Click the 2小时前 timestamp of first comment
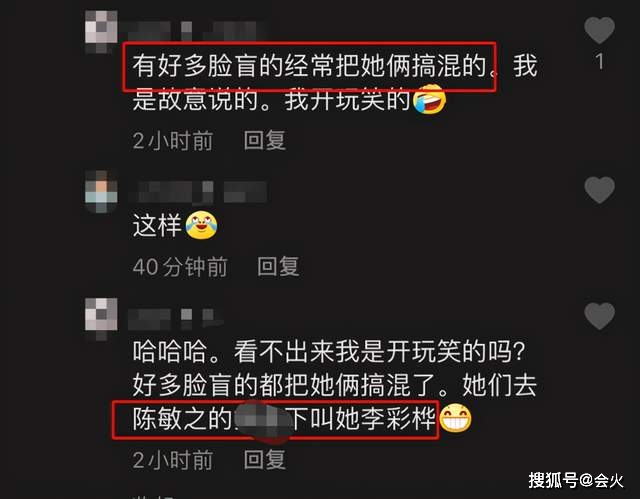The width and height of the screenshot is (640, 499). pyautogui.click(x=173, y=141)
